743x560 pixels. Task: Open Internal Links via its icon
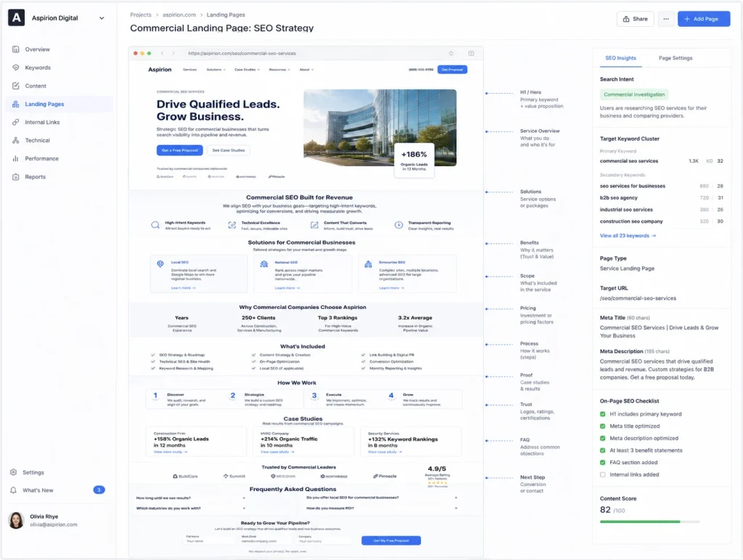coord(16,123)
